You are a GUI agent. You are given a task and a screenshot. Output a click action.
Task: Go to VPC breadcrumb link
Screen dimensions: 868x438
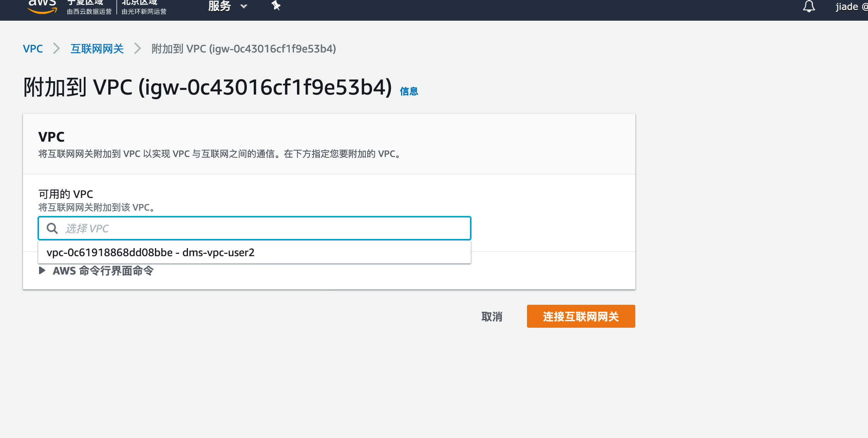coord(33,49)
